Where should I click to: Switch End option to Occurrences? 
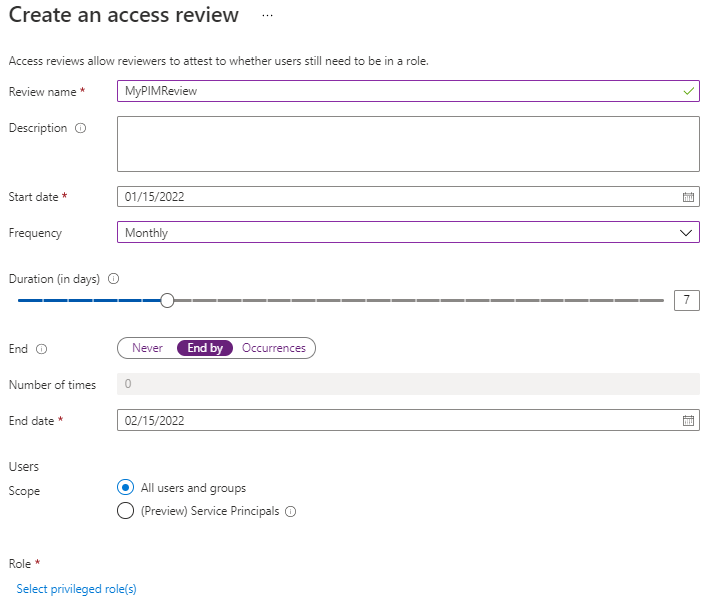click(x=274, y=348)
